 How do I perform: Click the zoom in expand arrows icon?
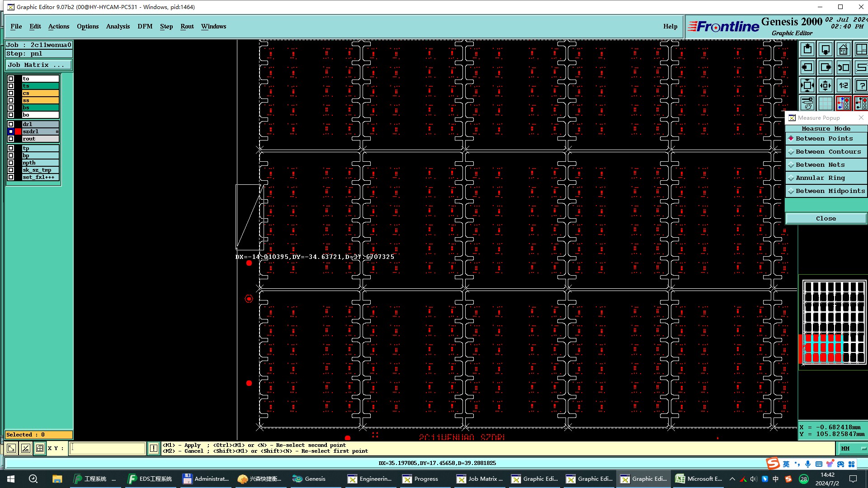(x=807, y=85)
